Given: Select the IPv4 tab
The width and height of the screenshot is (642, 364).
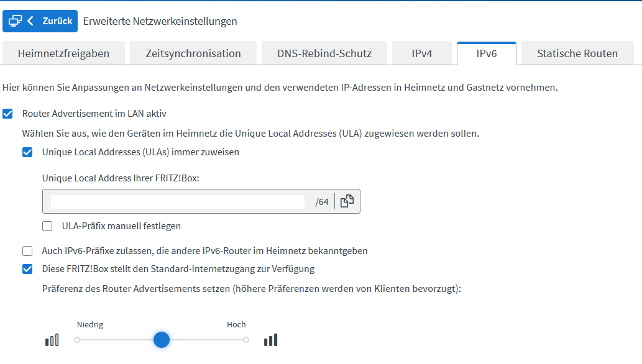Looking at the screenshot, I should 422,53.
